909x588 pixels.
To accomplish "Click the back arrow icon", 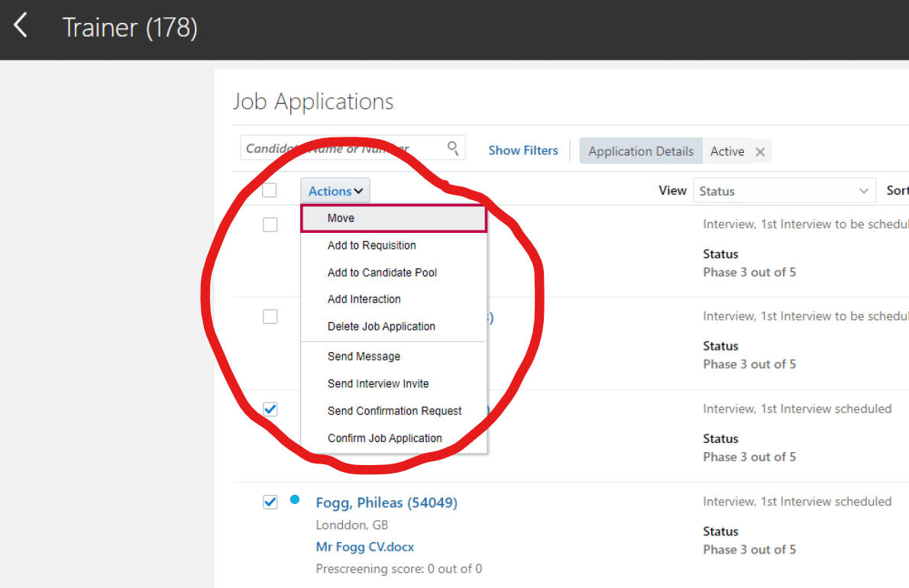I will click(21, 26).
